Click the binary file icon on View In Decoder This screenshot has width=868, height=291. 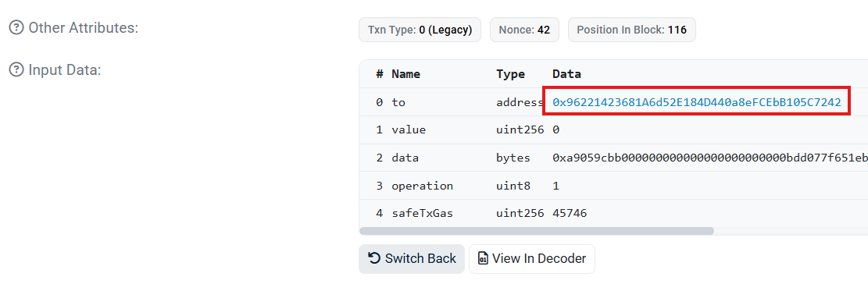pyautogui.click(x=484, y=258)
